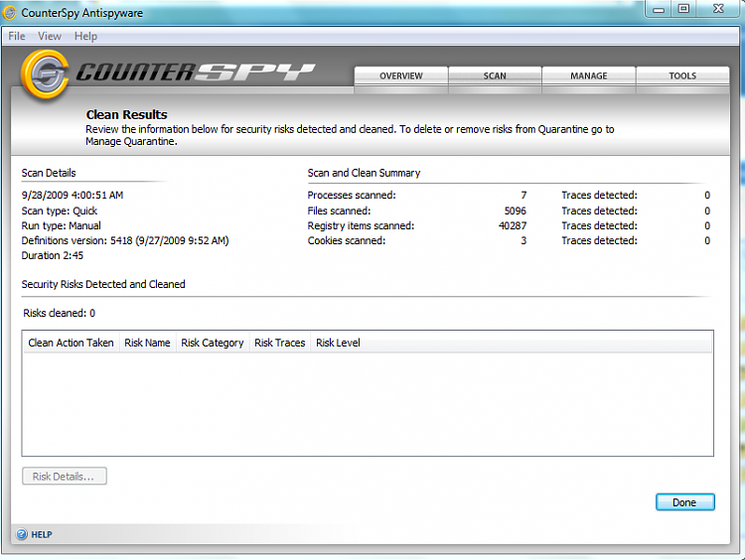The height and width of the screenshot is (560, 745).
Task: Click the 'Duration 2:45' text
Action: (x=53, y=255)
